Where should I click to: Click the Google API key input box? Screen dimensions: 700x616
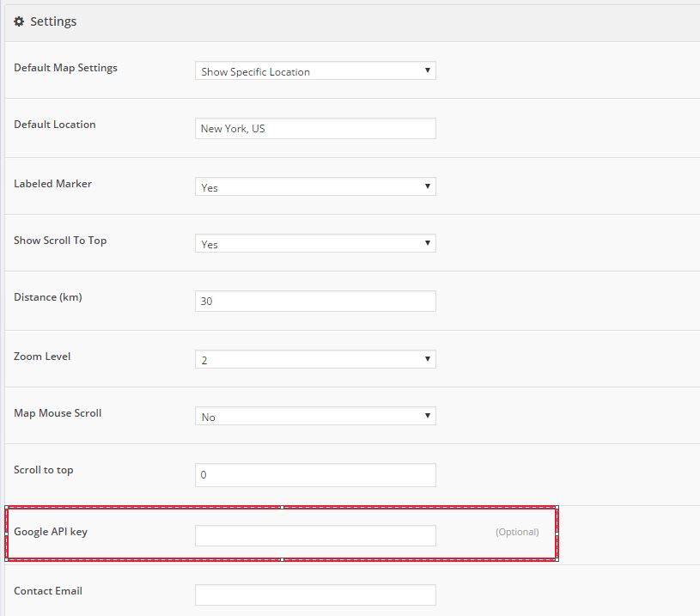[315, 534]
